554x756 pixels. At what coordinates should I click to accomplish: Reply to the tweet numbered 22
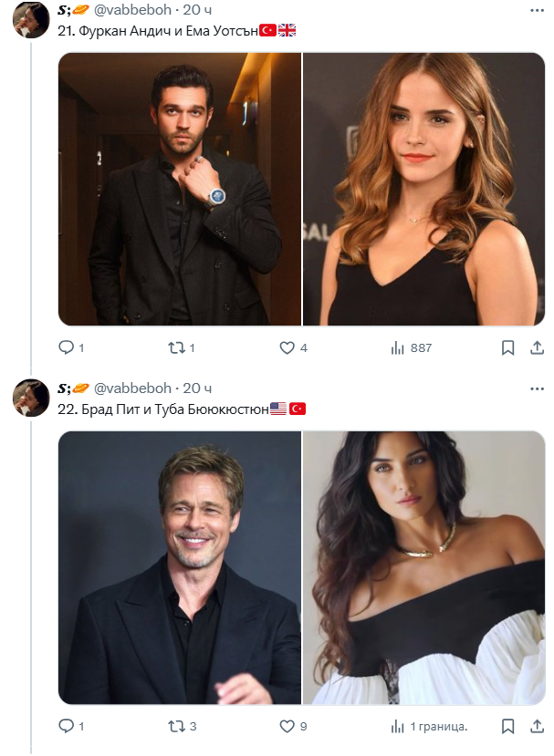click(x=66, y=727)
